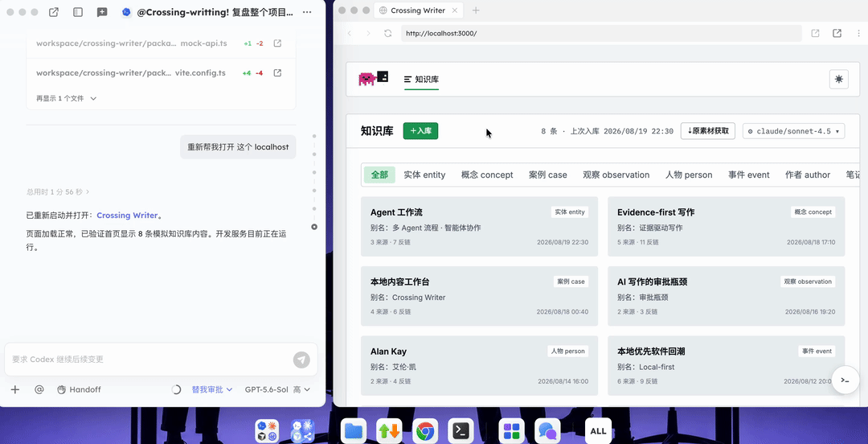
Task: Go forward in browser history
Action: pos(368,33)
